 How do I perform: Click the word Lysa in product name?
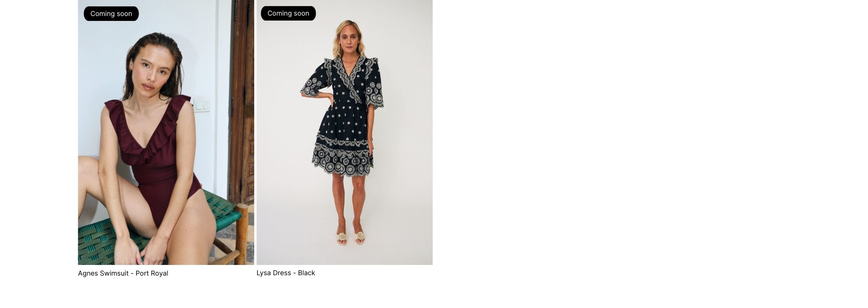coord(264,273)
